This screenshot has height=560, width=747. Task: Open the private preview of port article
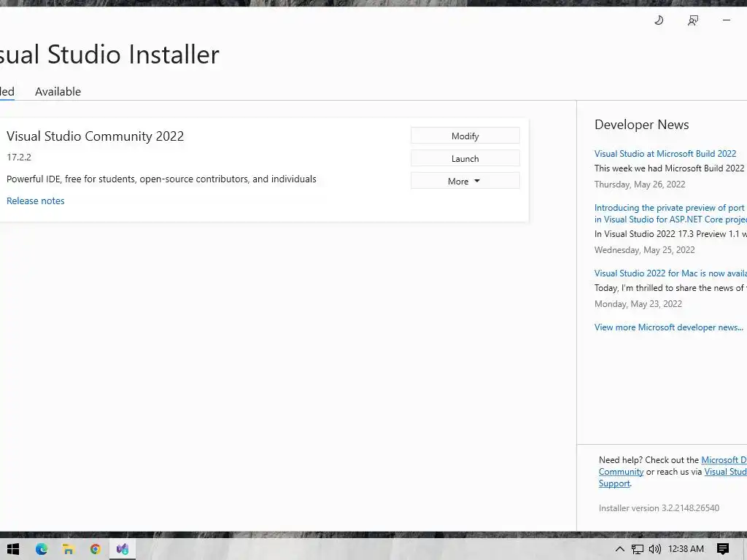point(670,214)
